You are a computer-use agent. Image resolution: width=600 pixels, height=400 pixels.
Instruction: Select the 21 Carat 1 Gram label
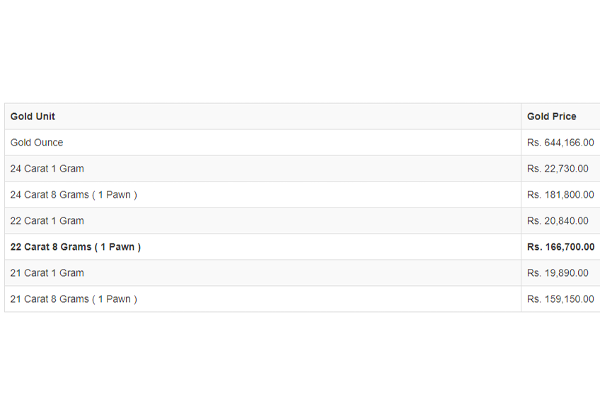(47, 273)
